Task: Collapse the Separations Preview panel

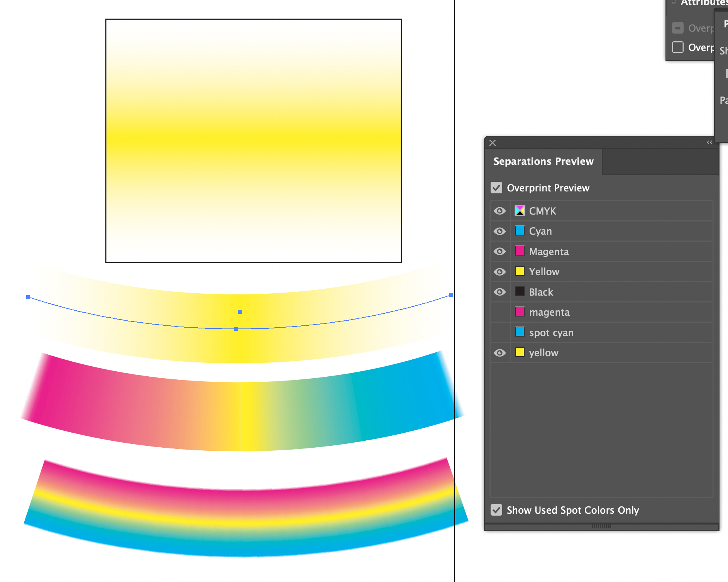Action: (709, 142)
